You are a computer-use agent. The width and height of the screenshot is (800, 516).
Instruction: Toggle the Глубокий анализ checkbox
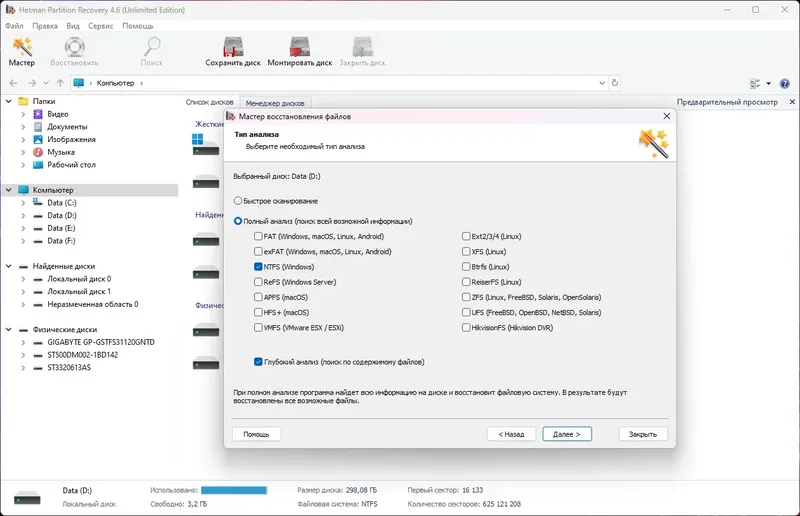click(258, 362)
